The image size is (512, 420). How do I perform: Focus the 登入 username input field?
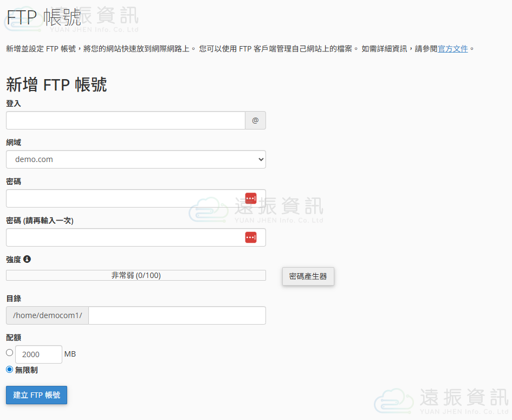tap(125, 120)
